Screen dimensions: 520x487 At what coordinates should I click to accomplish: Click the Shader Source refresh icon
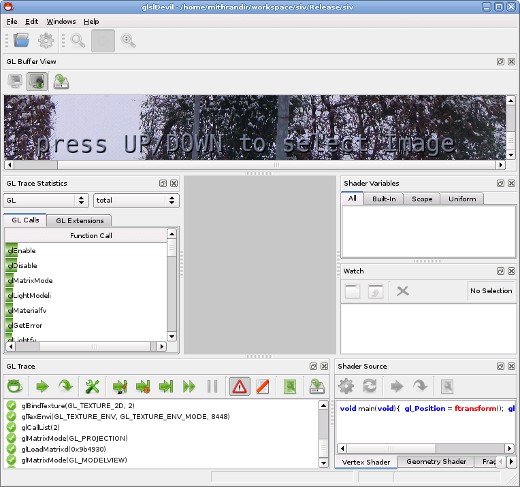pyautogui.click(x=370, y=386)
